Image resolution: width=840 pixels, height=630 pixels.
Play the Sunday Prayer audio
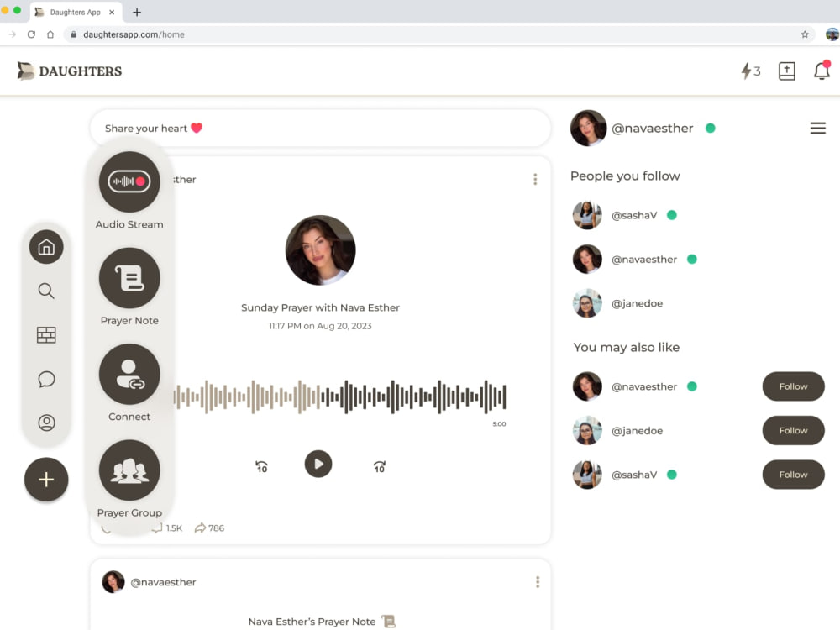[x=318, y=464]
